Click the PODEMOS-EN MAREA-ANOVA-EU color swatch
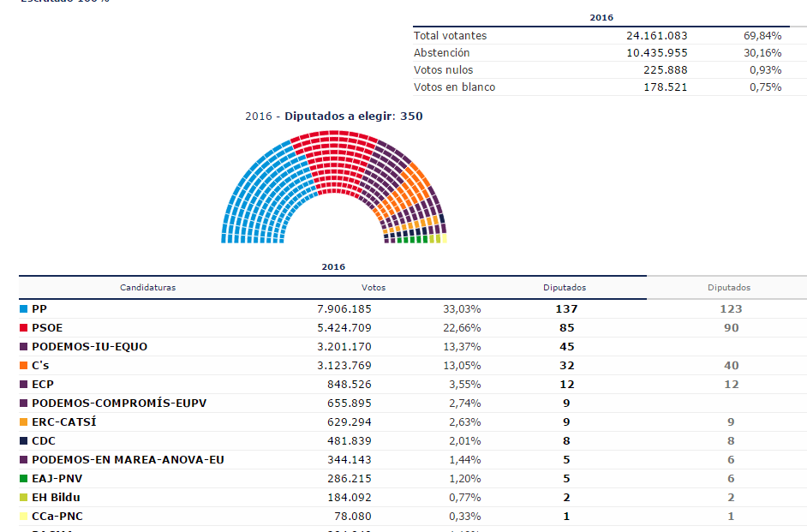The width and height of the screenshot is (807, 532). tap(24, 459)
